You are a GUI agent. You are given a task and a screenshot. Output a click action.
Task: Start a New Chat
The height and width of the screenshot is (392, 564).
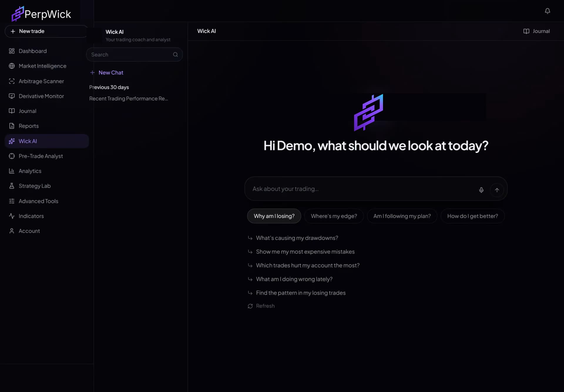(x=107, y=73)
